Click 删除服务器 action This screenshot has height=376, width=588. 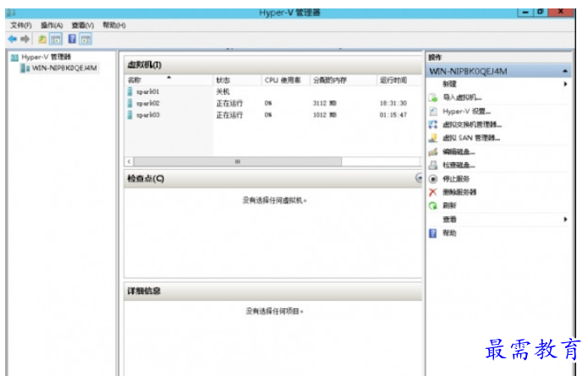[459, 192]
